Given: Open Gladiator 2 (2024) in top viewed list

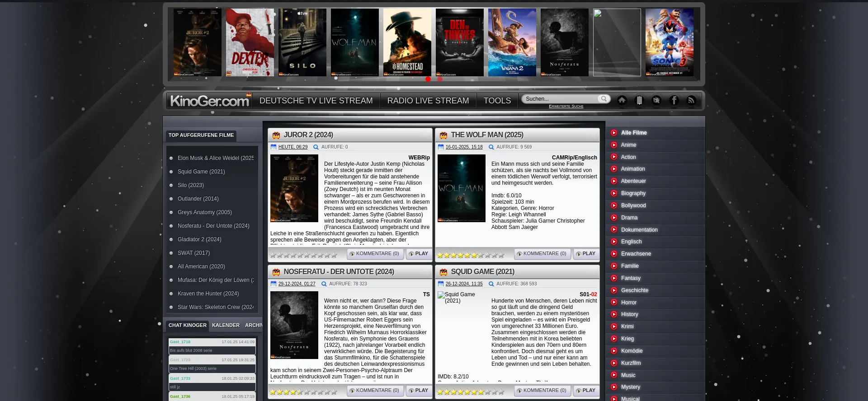Looking at the screenshot, I should pos(199,239).
